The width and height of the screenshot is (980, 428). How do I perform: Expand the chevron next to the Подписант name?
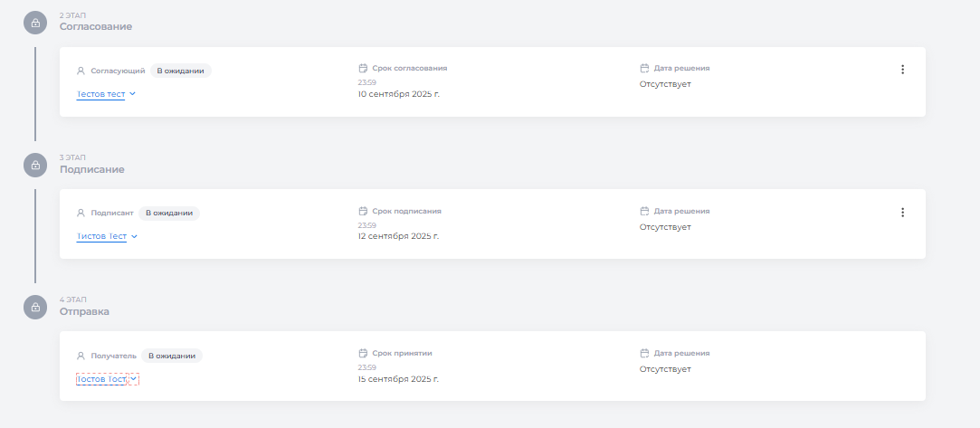[134, 236]
